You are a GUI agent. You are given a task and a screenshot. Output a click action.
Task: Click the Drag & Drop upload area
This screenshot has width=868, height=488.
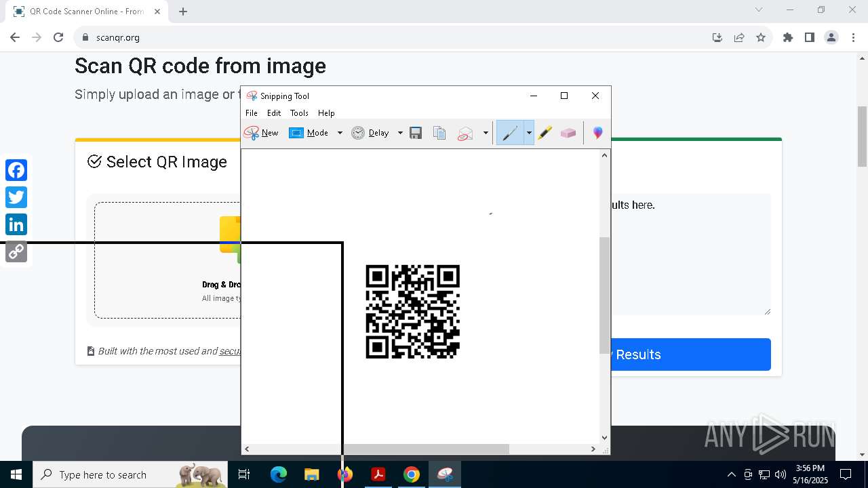tap(167, 260)
